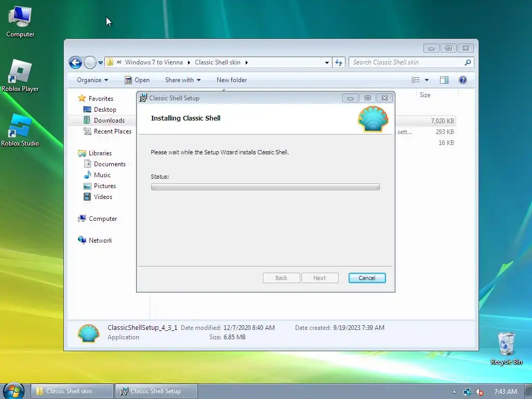Select the Classic Shell skin breadcrumb
The height and width of the screenshot is (399, 532).
[218, 62]
